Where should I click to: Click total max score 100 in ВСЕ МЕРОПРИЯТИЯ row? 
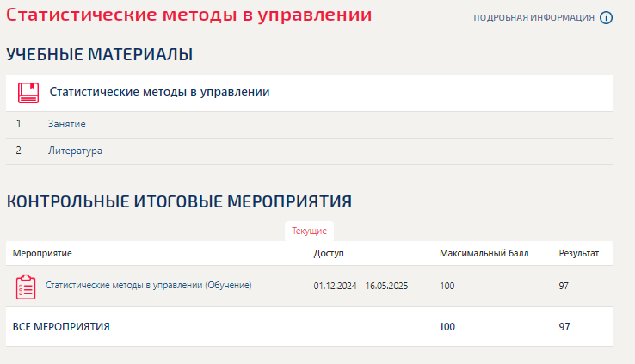click(x=447, y=327)
